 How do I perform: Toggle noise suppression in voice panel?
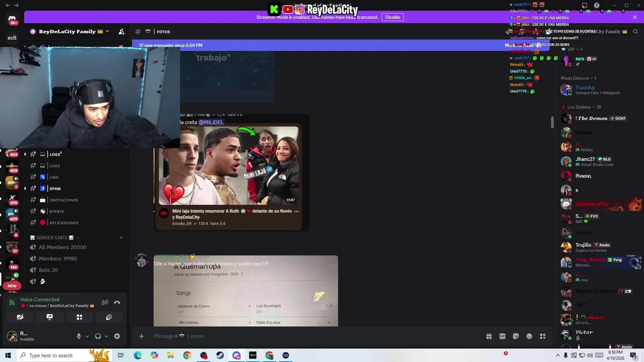(x=105, y=303)
